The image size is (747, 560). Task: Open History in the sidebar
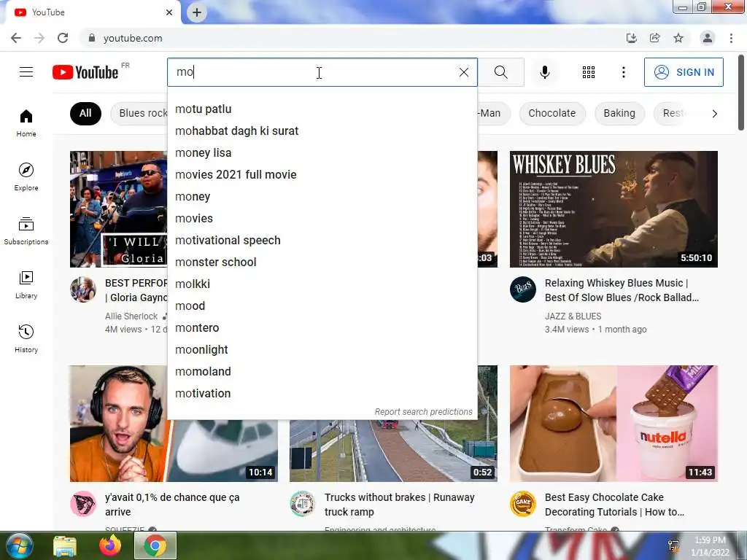click(x=26, y=338)
